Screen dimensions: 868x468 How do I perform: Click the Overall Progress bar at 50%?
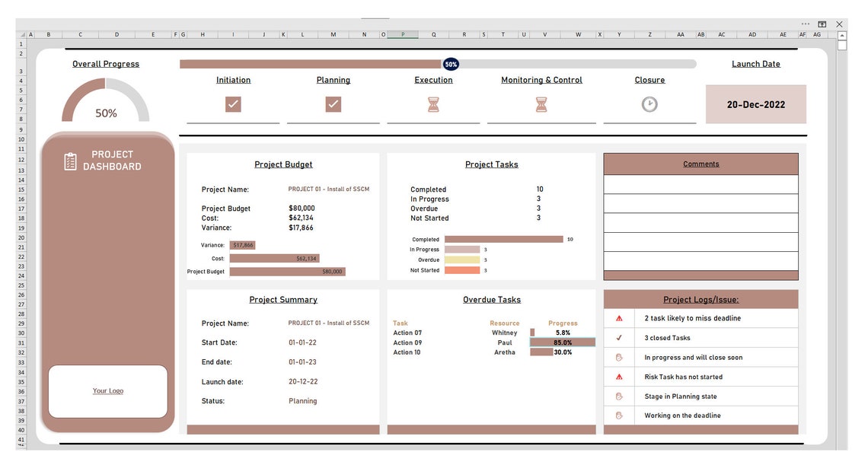449,64
